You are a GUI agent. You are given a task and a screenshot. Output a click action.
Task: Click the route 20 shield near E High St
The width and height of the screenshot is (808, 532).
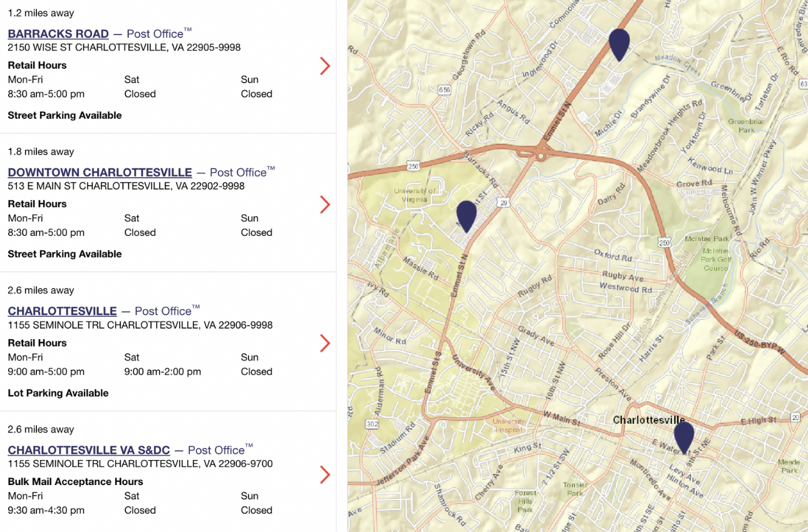click(795, 417)
